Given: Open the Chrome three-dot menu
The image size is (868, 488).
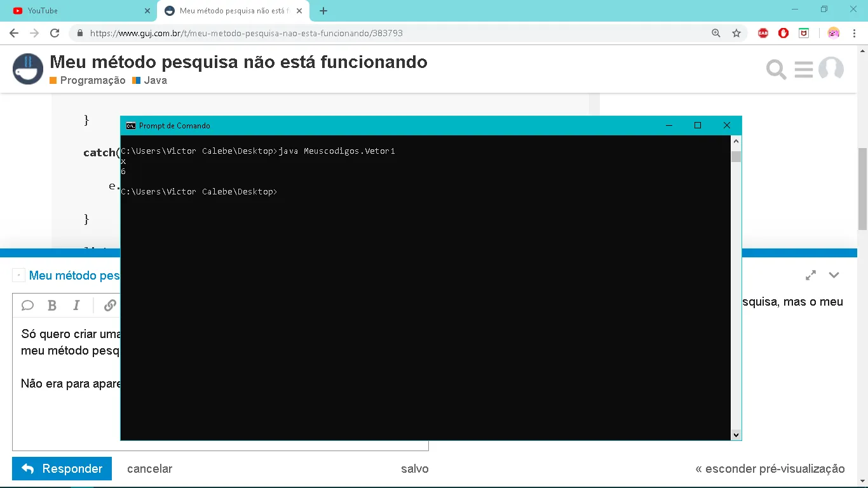Looking at the screenshot, I should point(854,33).
